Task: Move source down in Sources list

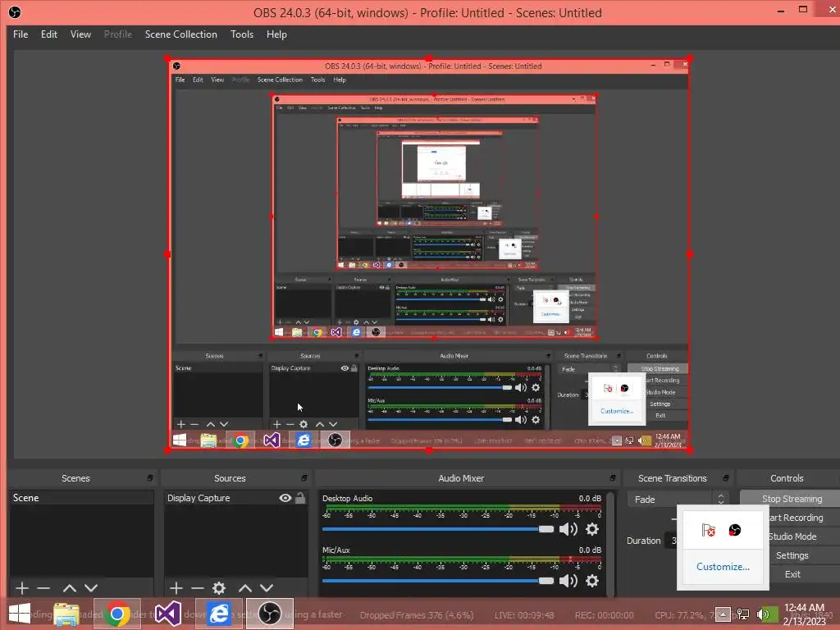Action: pos(267,588)
